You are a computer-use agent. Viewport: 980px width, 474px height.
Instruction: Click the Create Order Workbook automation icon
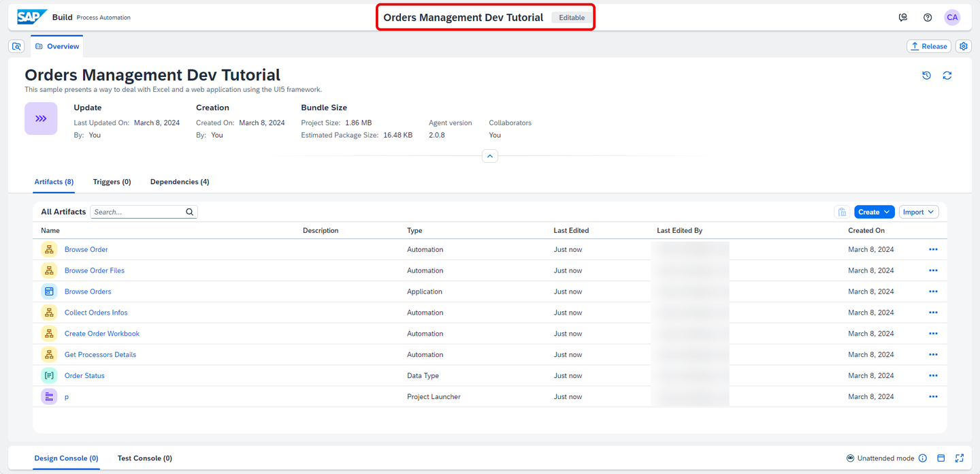(x=49, y=334)
